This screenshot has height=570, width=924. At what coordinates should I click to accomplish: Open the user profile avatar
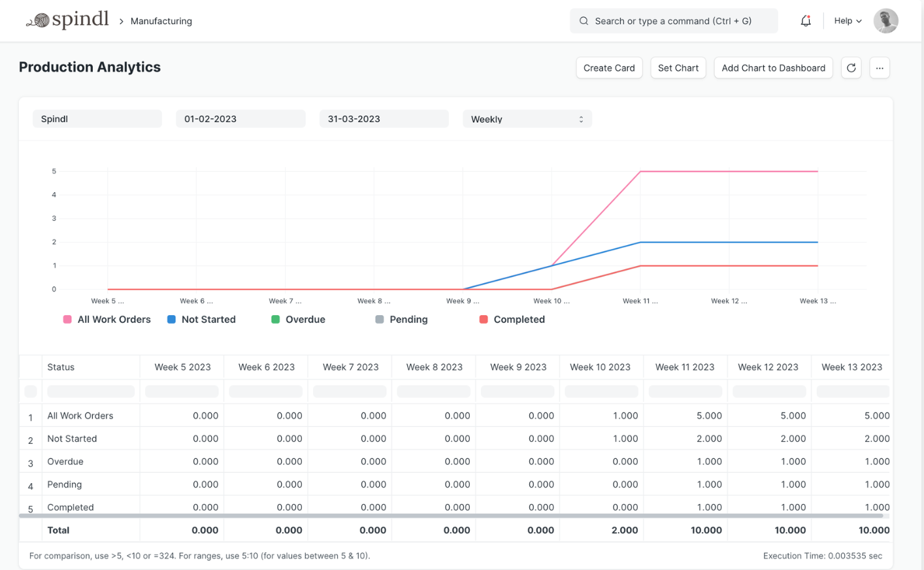point(885,21)
